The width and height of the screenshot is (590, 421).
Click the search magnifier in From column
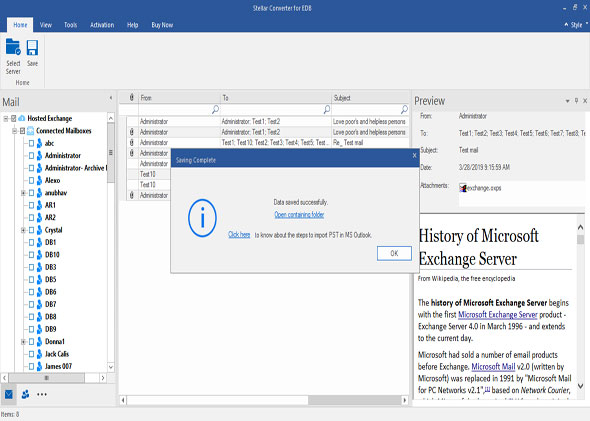tap(215, 109)
